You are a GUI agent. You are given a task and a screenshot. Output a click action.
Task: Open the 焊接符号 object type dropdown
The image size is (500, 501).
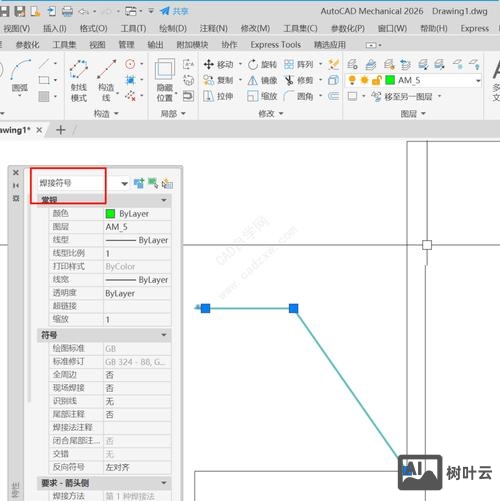[124, 183]
